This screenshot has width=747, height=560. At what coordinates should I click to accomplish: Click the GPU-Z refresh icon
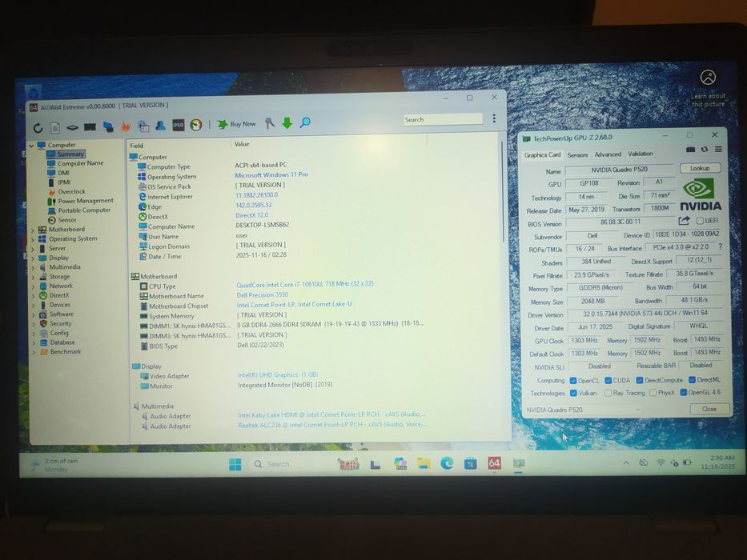[704, 150]
